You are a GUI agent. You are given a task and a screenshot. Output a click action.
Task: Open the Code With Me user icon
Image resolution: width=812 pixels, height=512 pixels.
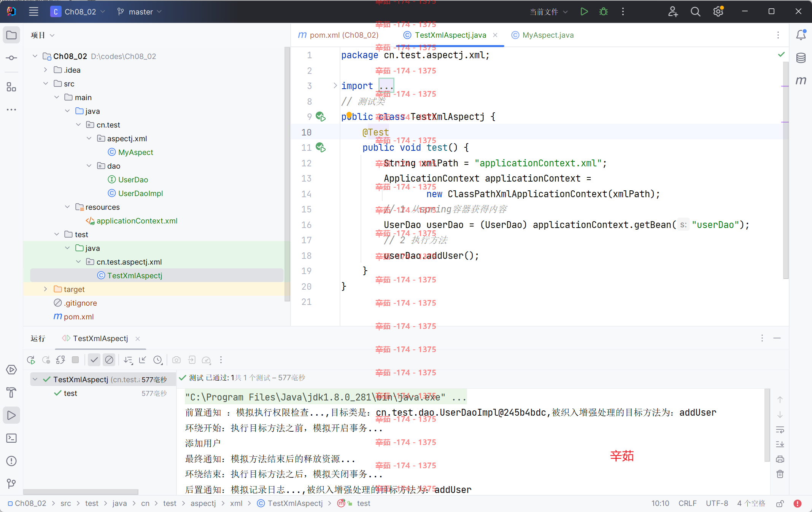click(x=673, y=12)
